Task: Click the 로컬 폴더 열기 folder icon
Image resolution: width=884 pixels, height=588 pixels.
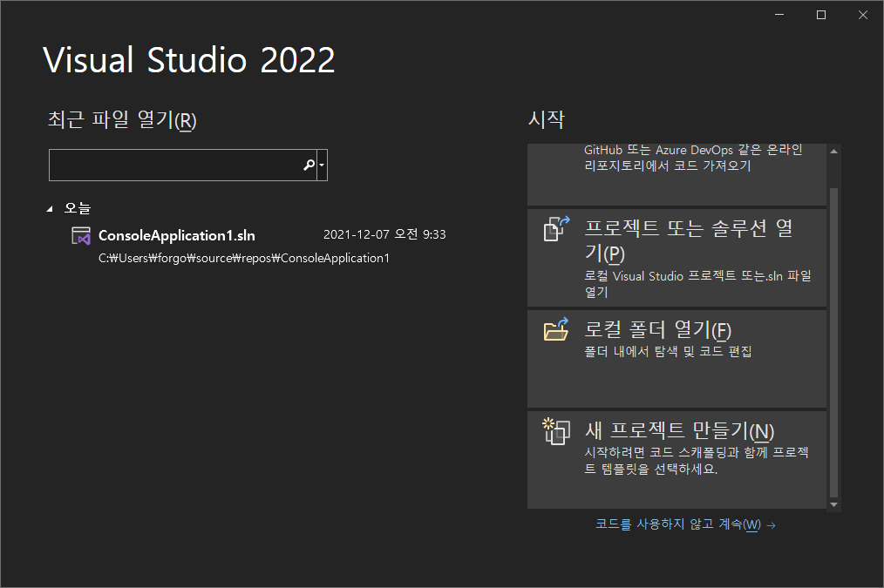Action: pos(556,329)
